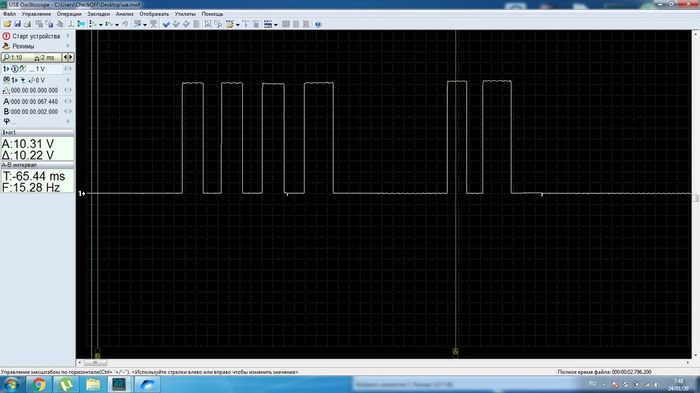Click the horizontal scrollbar thumb below waveform
This screenshot has height=393, width=700.
pyautogui.click(x=95, y=363)
